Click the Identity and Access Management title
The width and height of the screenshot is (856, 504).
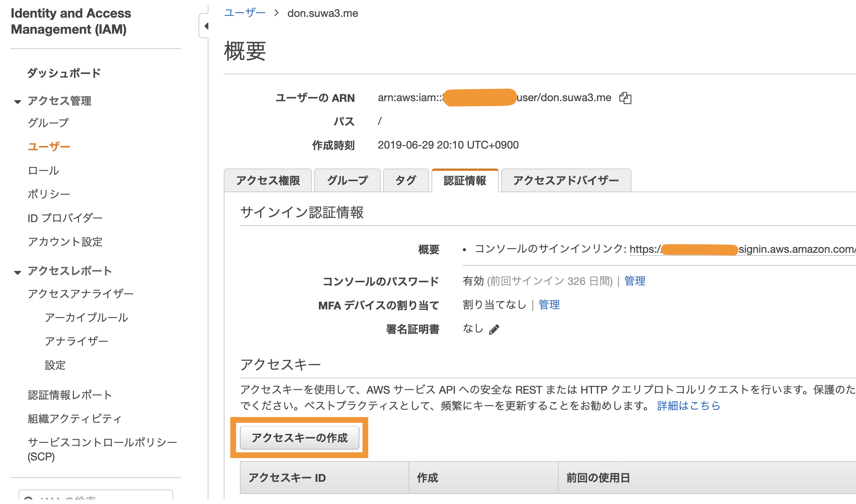(71, 21)
